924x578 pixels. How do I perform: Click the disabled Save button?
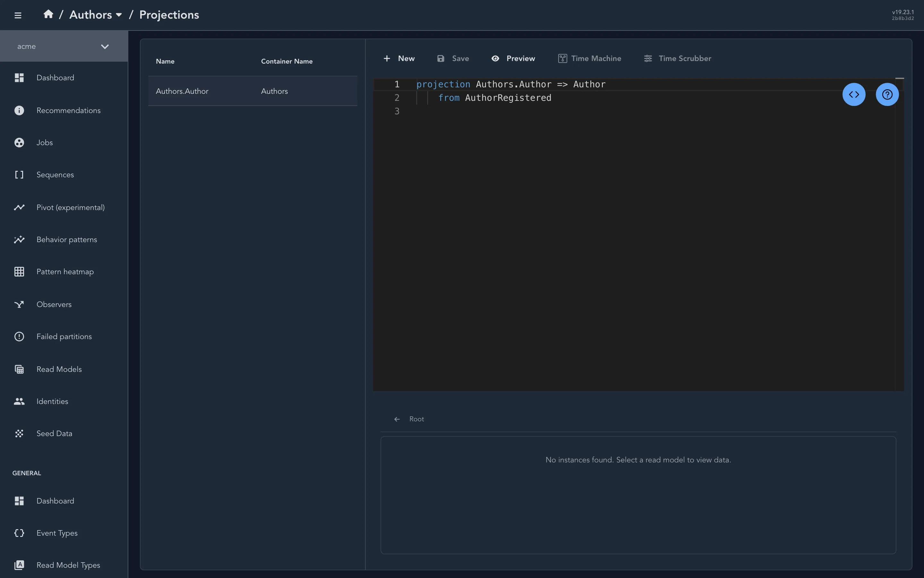click(453, 58)
